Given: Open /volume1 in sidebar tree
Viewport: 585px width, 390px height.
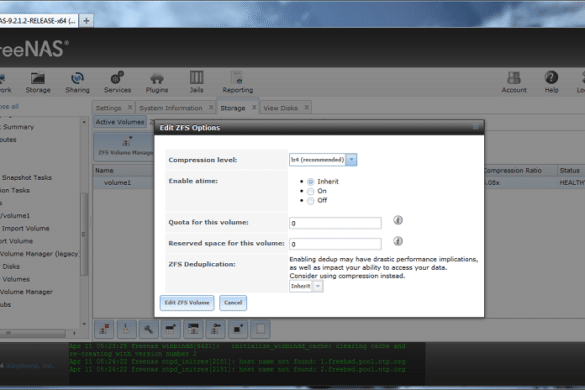Looking at the screenshot, I should point(15,216).
